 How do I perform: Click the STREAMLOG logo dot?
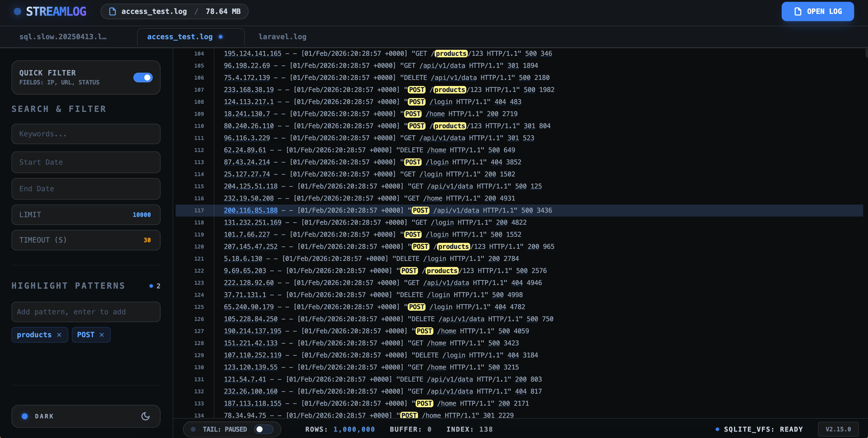(x=17, y=11)
